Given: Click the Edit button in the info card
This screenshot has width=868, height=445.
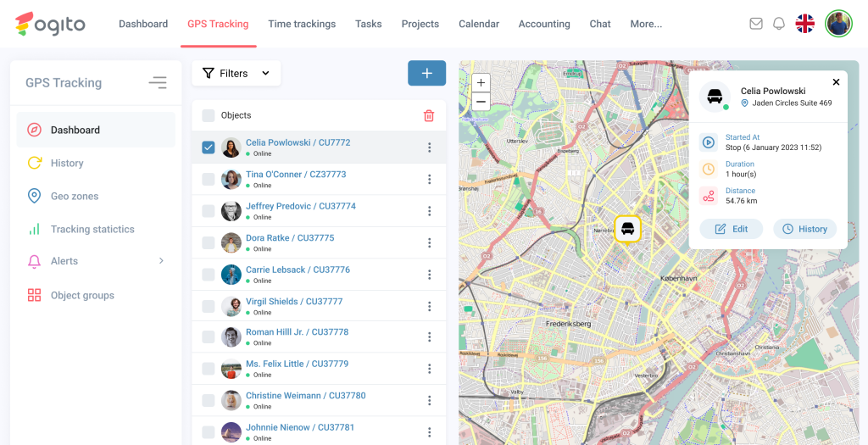Looking at the screenshot, I should pyautogui.click(x=731, y=229).
